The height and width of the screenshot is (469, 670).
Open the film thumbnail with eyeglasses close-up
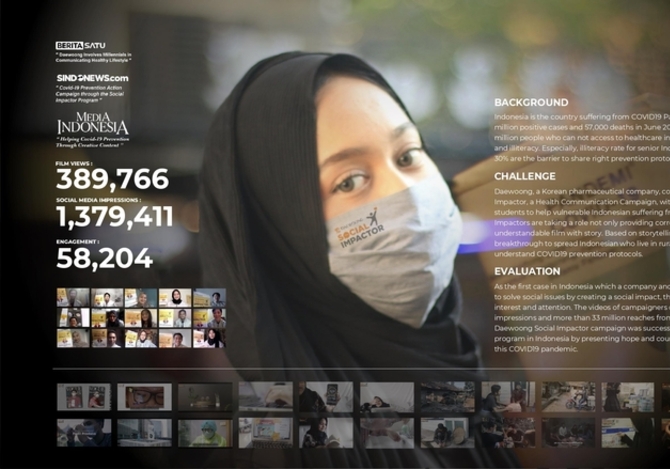pyautogui.click(x=144, y=397)
